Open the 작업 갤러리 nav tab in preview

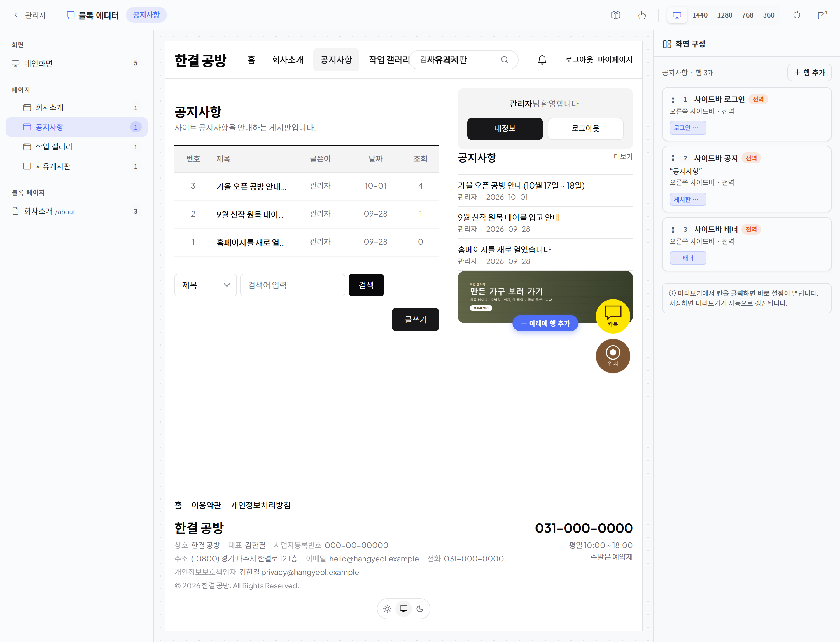pyautogui.click(x=389, y=60)
